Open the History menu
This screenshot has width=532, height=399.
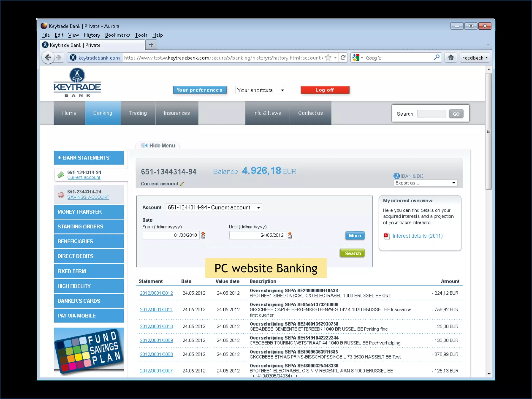click(x=92, y=35)
